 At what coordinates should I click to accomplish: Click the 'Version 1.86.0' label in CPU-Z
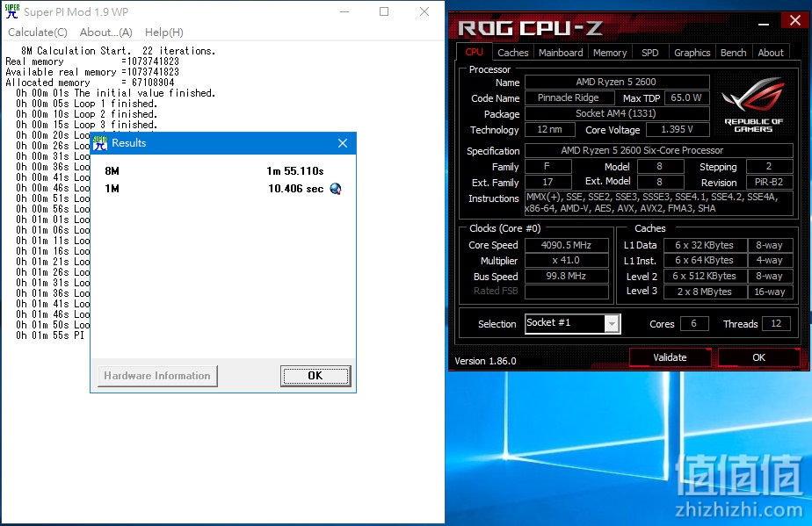[485, 361]
